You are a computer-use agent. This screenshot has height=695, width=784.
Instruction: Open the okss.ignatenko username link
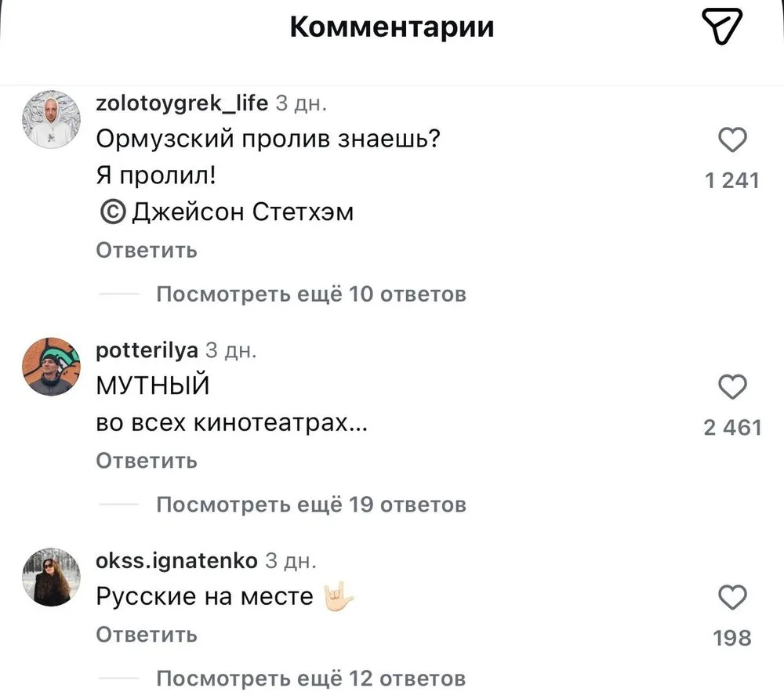tap(176, 561)
